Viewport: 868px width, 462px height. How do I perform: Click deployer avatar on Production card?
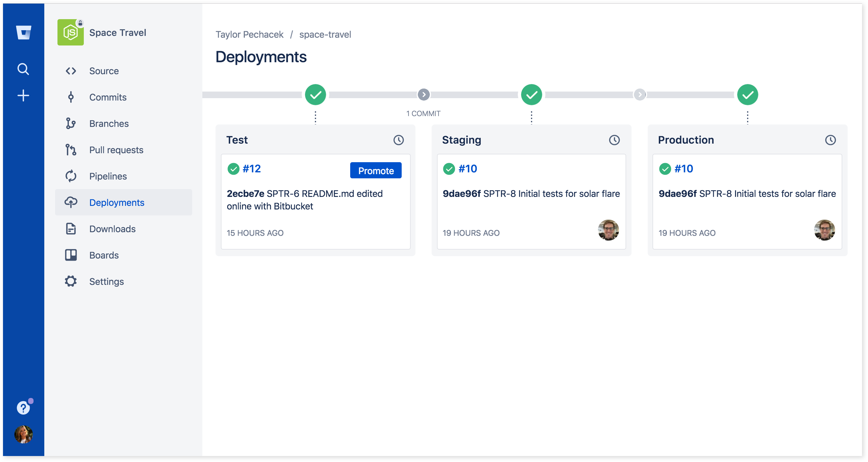coord(824,230)
